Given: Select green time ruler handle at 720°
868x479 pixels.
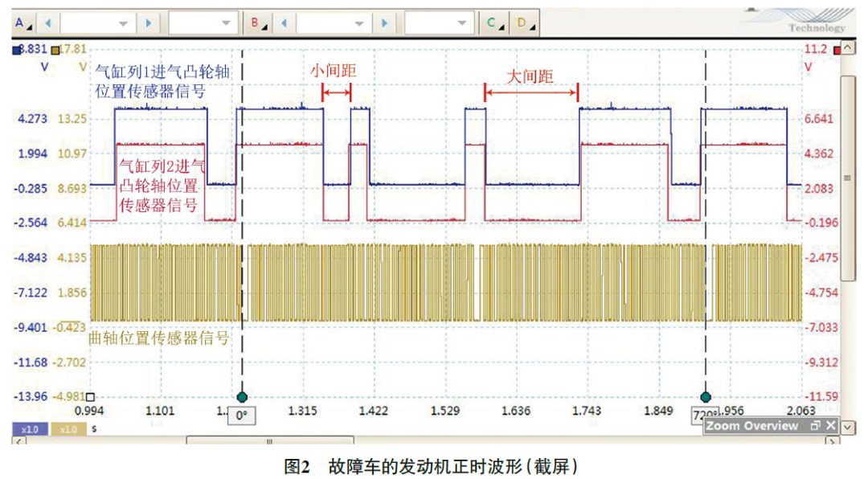Looking at the screenshot, I should [706, 397].
